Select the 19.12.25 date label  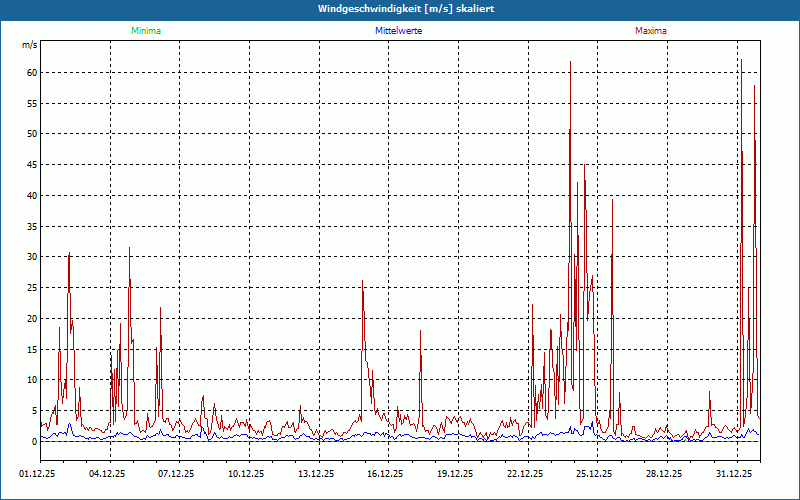pos(455,474)
